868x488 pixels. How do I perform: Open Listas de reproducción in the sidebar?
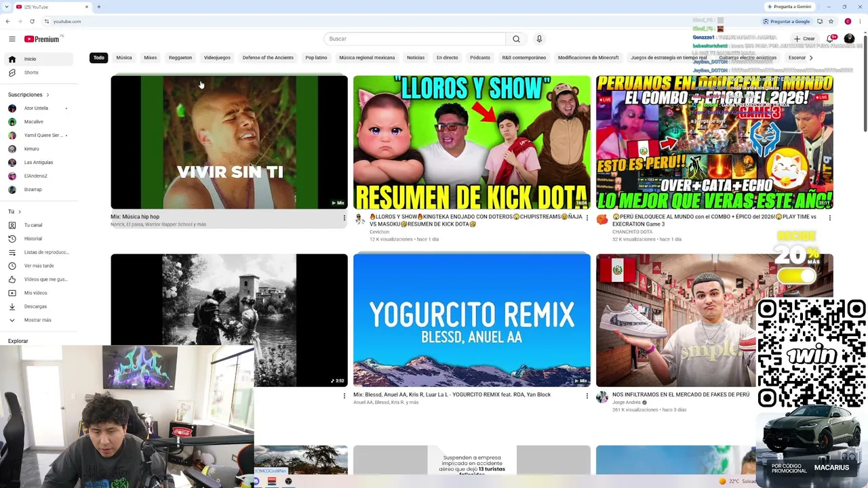[x=39, y=252]
